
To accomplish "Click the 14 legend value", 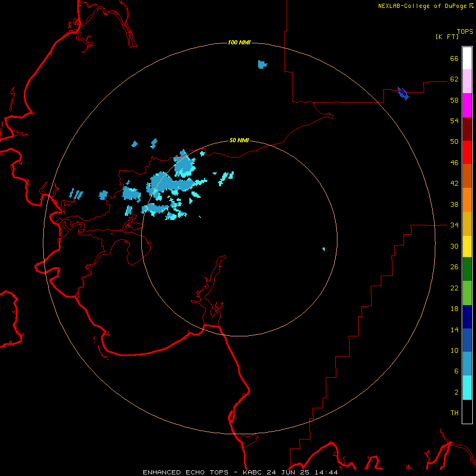I will [x=454, y=329].
